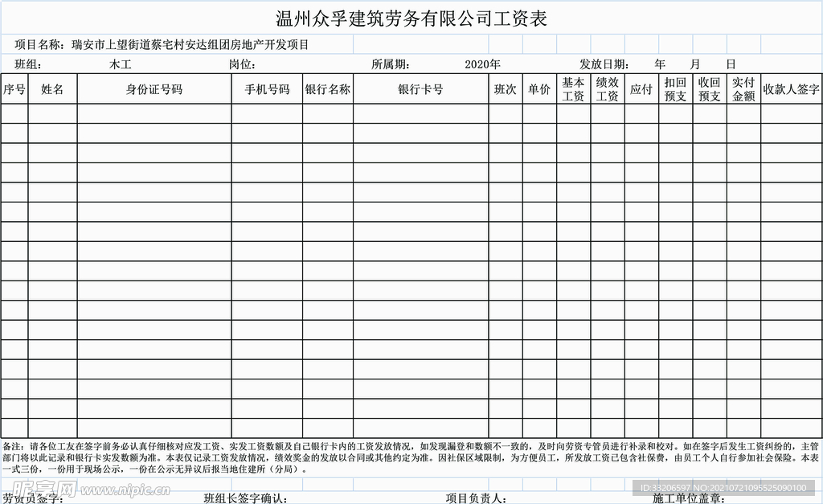The image size is (823, 504).
Task: Click the 班组长签字确认 label
Action: 245,498
